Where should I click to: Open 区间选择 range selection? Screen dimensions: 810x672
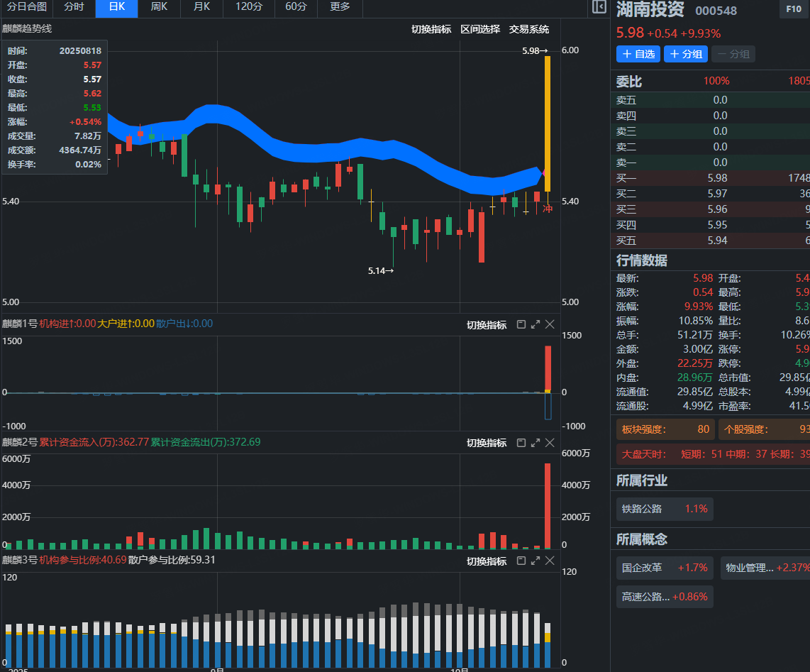(x=480, y=29)
